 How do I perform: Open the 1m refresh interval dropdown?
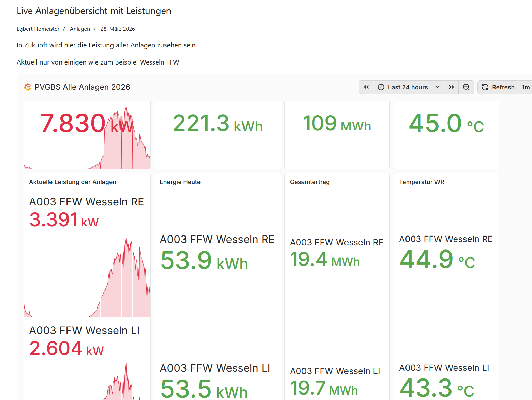pyautogui.click(x=526, y=87)
